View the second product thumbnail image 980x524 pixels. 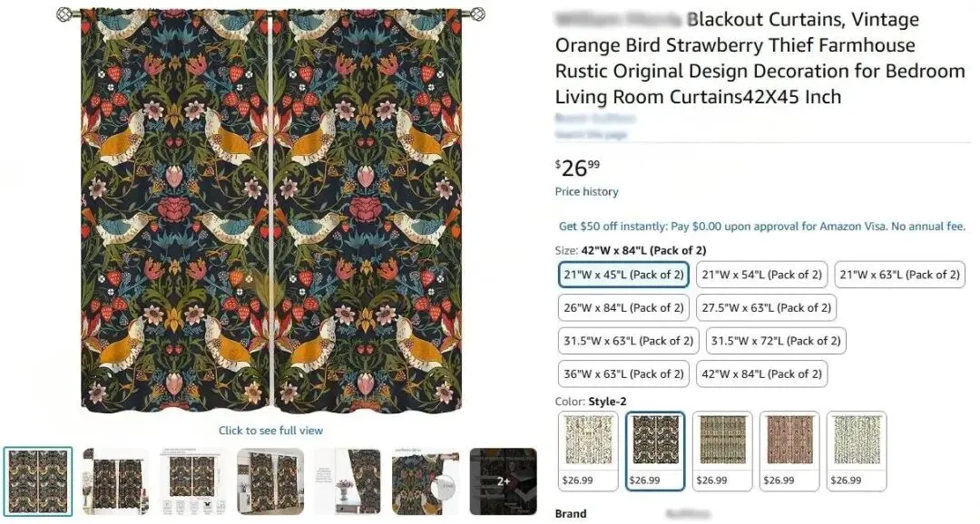point(115,481)
